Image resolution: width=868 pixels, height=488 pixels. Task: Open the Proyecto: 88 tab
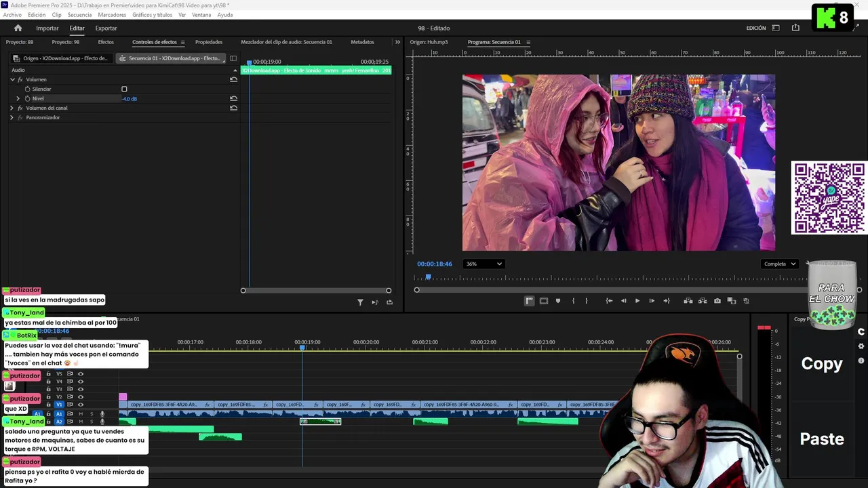(20, 42)
